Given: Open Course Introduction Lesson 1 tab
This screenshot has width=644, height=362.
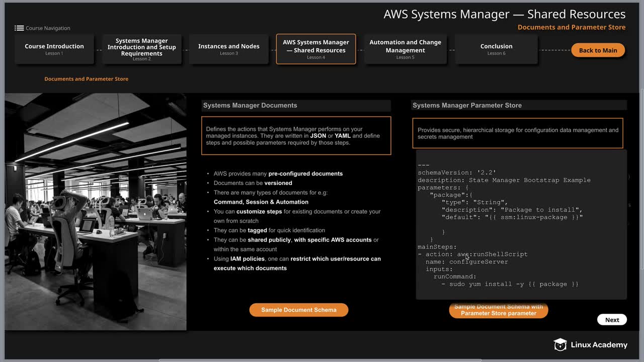Looking at the screenshot, I should (54, 49).
